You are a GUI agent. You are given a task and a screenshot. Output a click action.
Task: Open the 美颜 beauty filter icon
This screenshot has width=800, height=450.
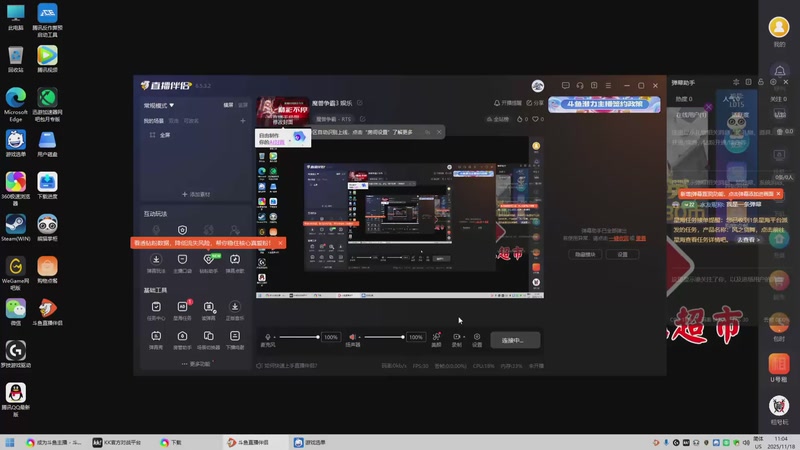tap(436, 339)
